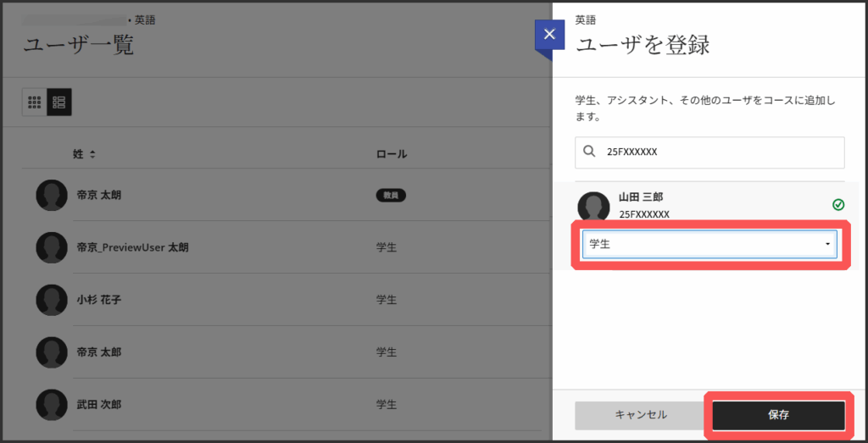
Task: Click avatar of 帝京 太朗
Action: pos(52,195)
